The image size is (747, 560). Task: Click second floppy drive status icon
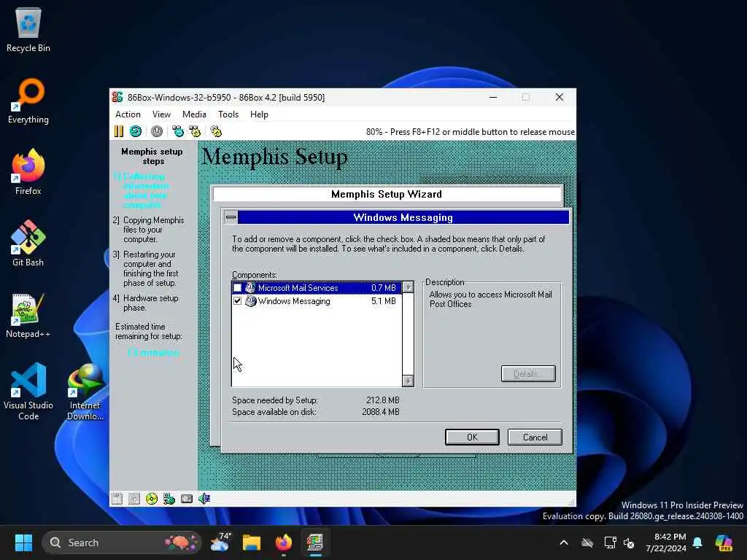[134, 499]
